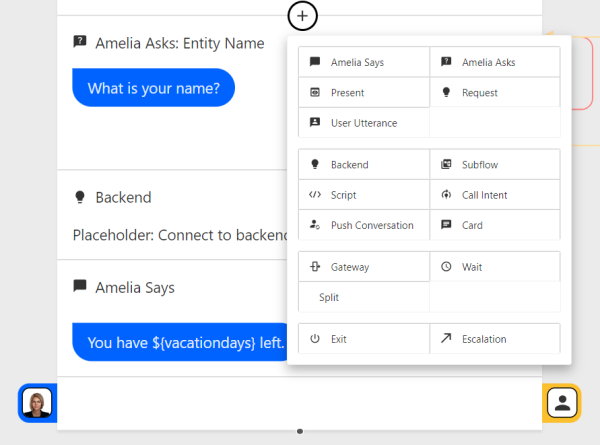Open the 'You have ${vacationdays} left.' bubble
The image size is (600, 445).
click(180, 342)
